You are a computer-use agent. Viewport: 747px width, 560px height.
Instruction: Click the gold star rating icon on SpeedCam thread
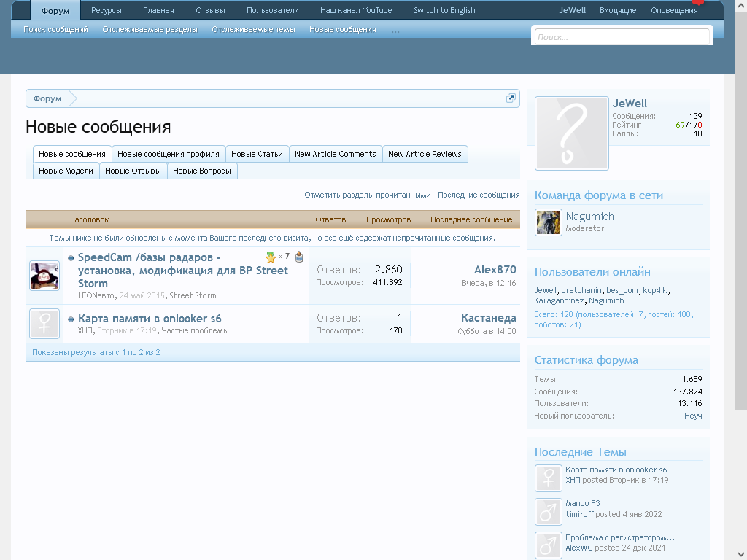click(271, 257)
